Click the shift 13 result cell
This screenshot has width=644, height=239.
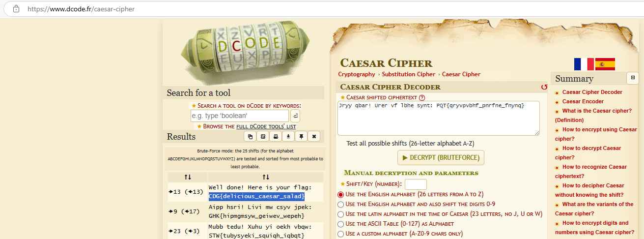pos(187,192)
